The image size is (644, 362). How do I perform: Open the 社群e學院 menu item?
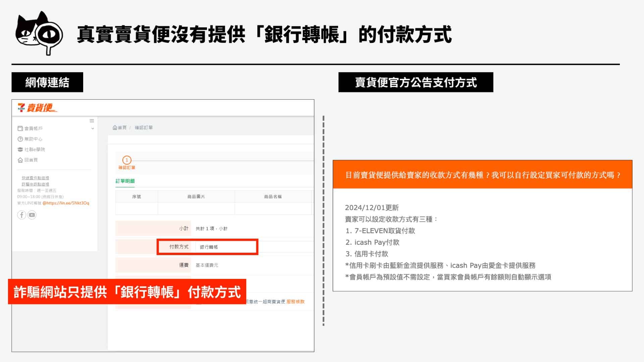click(x=35, y=149)
